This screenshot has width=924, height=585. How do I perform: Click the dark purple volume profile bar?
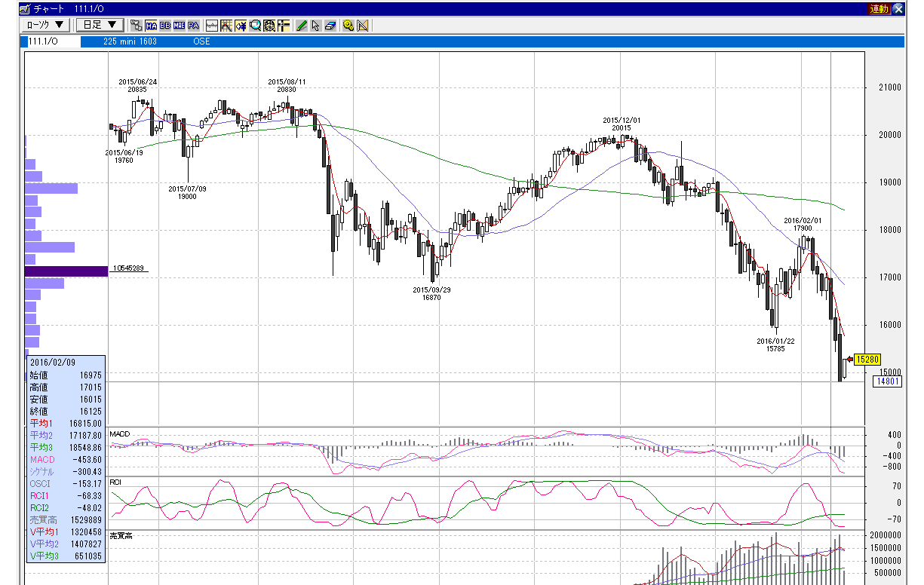(x=66, y=271)
